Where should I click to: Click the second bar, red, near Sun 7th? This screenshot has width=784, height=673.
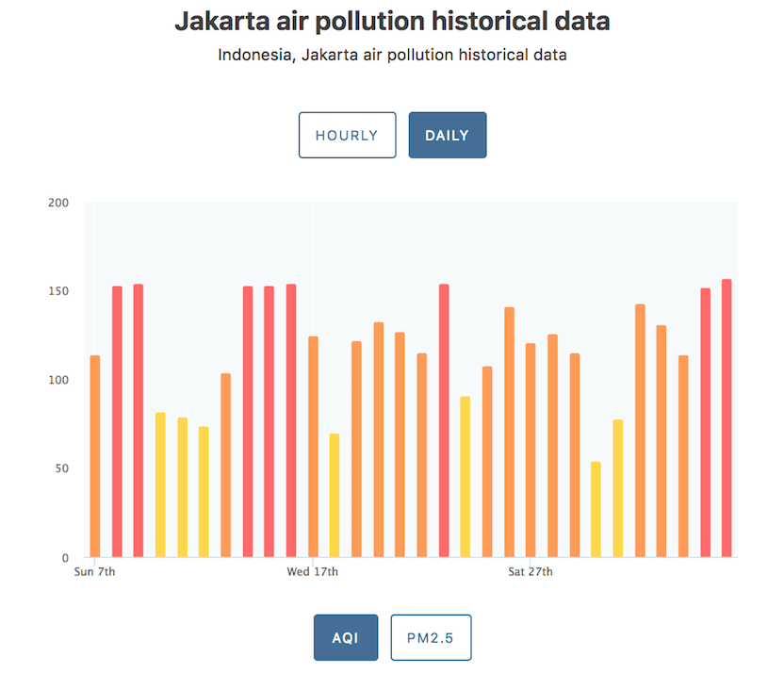pyautogui.click(x=117, y=421)
